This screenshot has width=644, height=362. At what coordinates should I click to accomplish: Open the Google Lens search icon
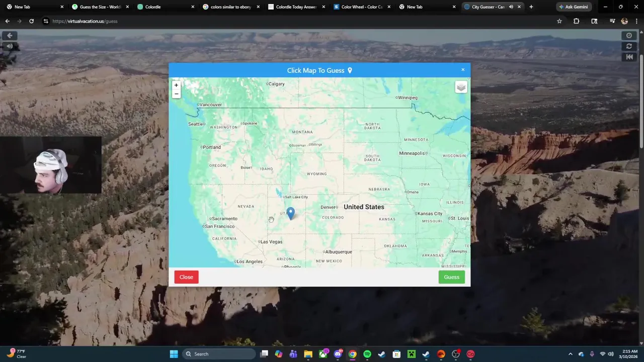(x=594, y=21)
